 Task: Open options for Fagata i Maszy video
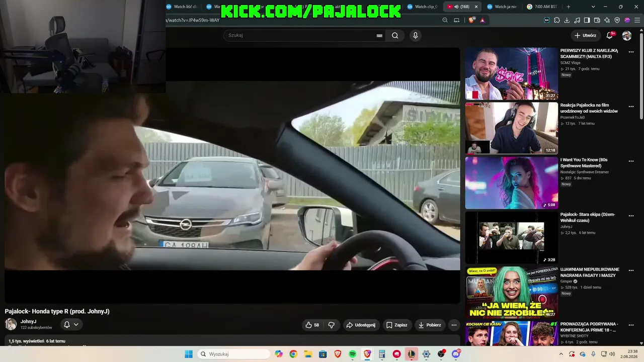(x=631, y=270)
